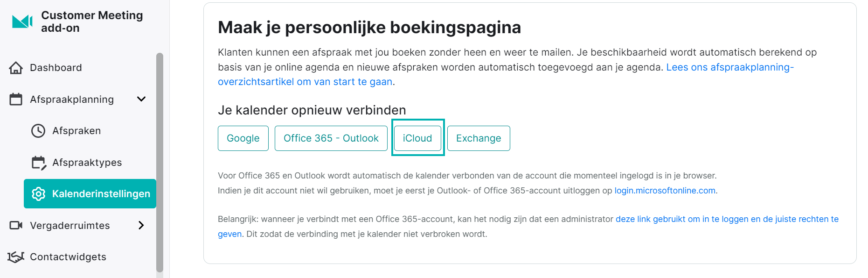Expand the Vergaderruimtes submenu arrow
The image size is (868, 278).
[x=141, y=225]
